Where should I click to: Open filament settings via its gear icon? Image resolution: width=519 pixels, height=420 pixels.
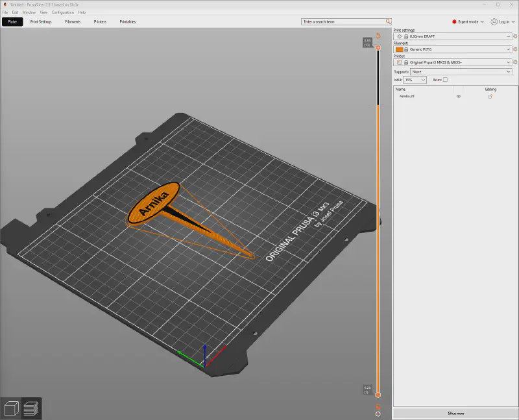click(514, 49)
